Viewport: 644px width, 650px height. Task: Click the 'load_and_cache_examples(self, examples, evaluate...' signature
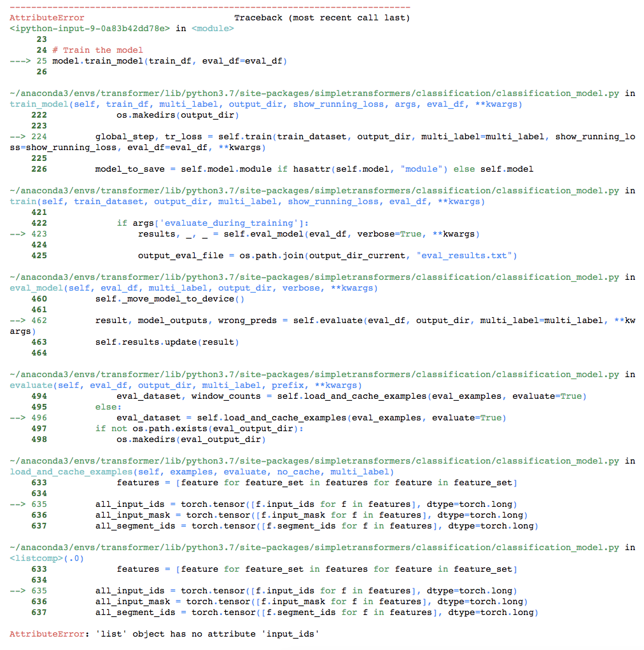202,472
